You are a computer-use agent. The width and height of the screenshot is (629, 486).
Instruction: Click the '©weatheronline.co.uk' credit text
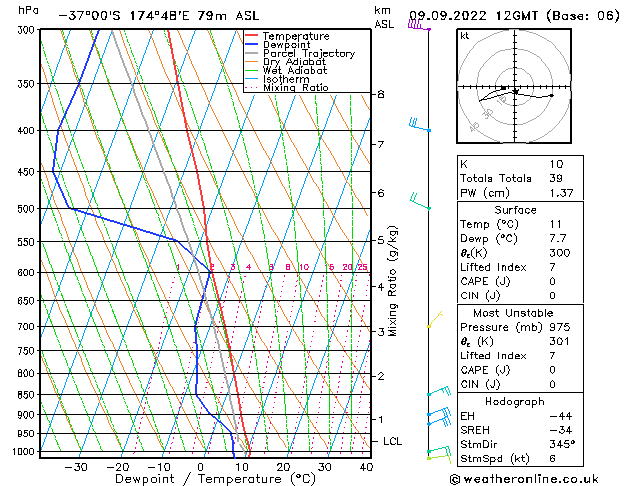[524, 479]
